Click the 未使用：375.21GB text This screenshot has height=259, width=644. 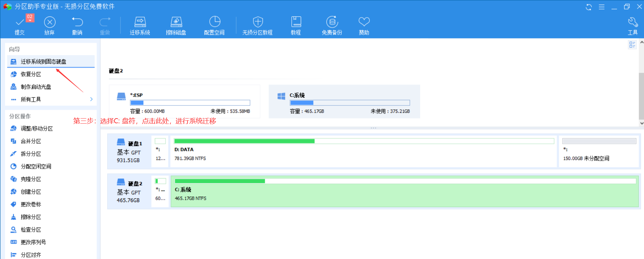390,111
